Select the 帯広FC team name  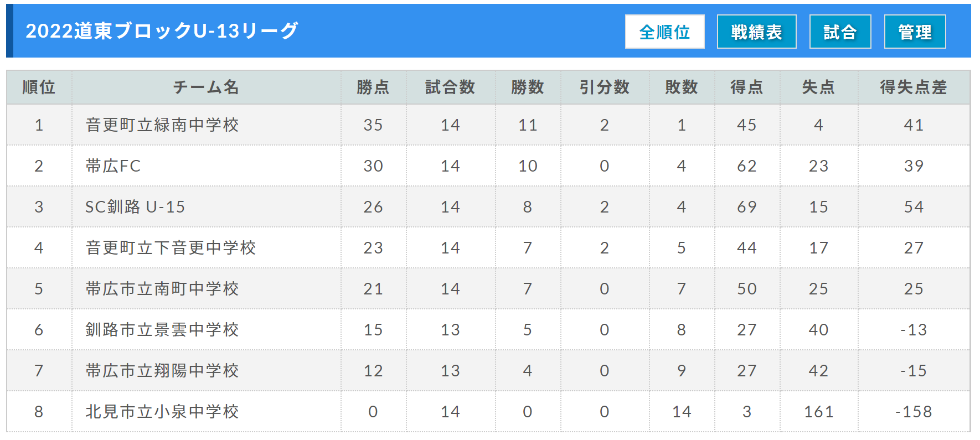(x=113, y=166)
